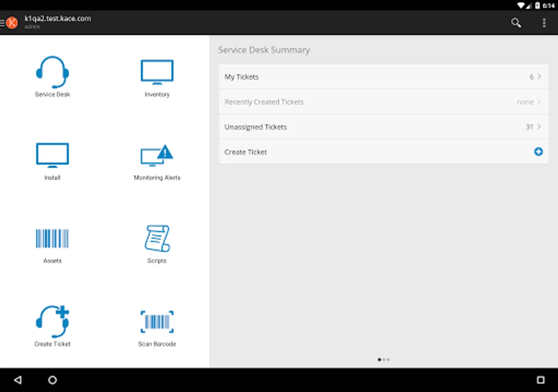This screenshot has height=392, width=558.
Task: Expand My Tickets row chevron
Action: 539,77
